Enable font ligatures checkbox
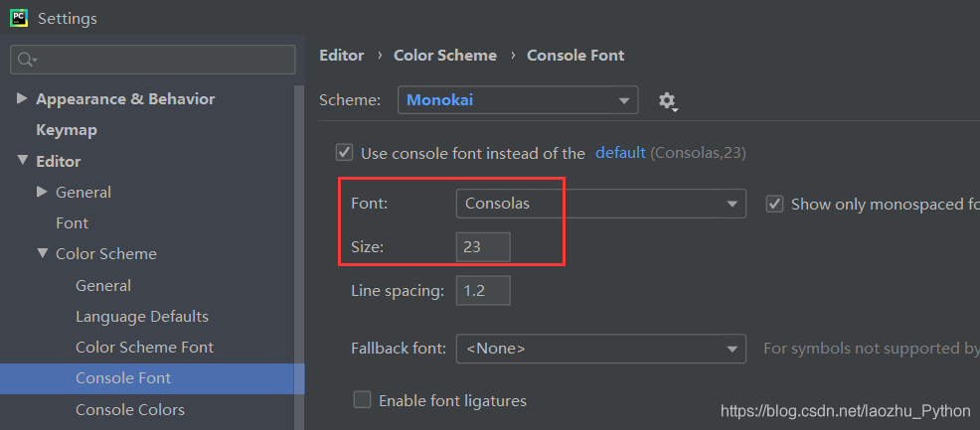980x430 pixels. point(363,399)
